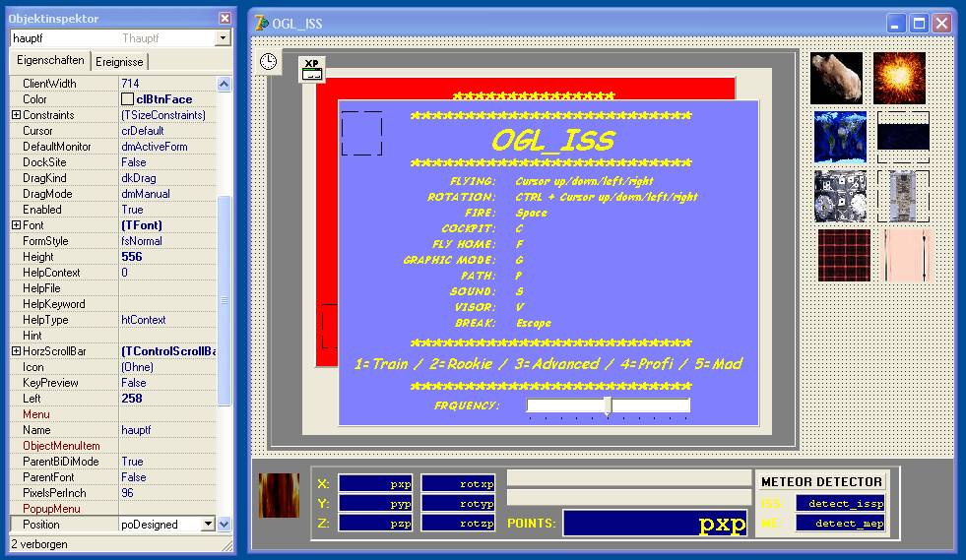The height and width of the screenshot is (560, 966).
Task: Expand the HorzScrollBar property node
Action: [16, 351]
